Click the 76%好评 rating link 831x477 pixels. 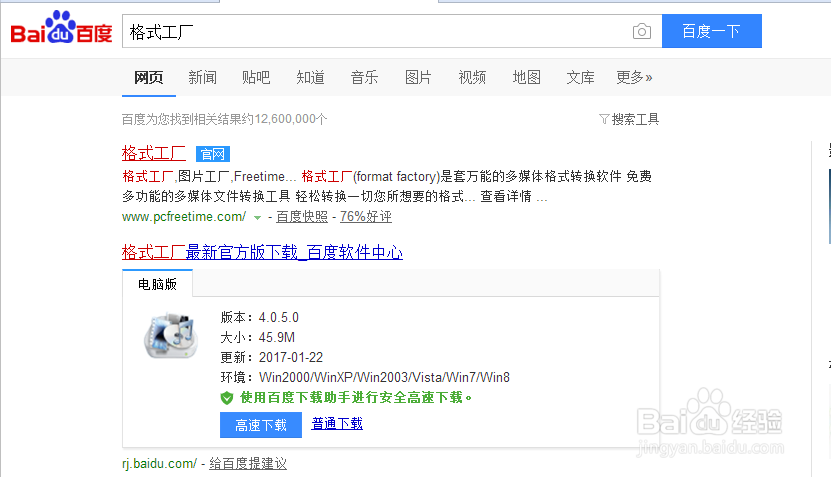pos(366,216)
